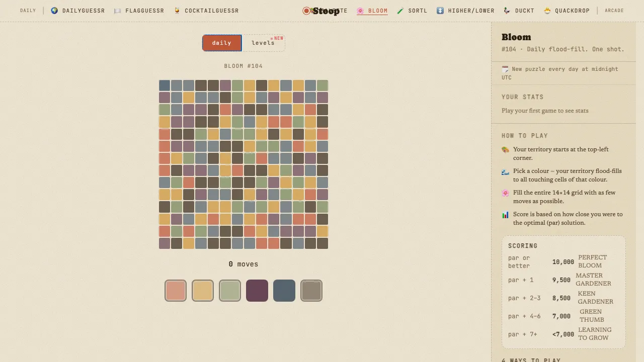
Task: Click the ARCADE label in the navigation
Action: click(x=614, y=11)
